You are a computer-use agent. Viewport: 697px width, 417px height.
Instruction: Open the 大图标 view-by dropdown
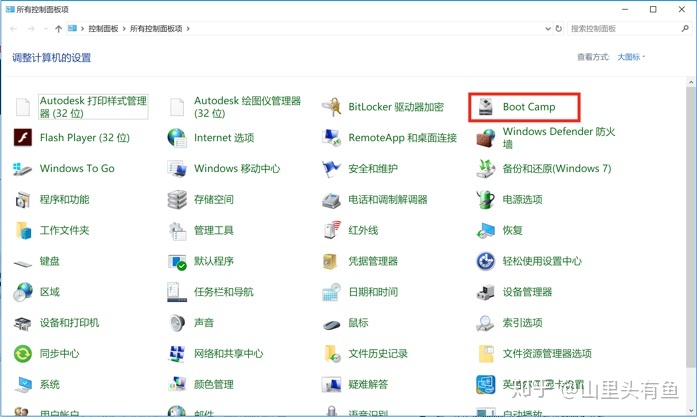(x=631, y=57)
